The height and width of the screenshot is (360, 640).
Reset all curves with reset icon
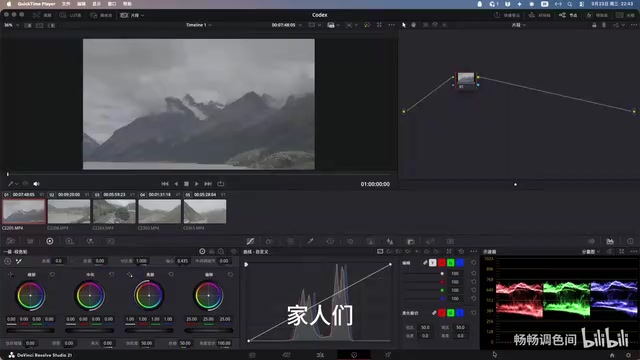click(461, 251)
